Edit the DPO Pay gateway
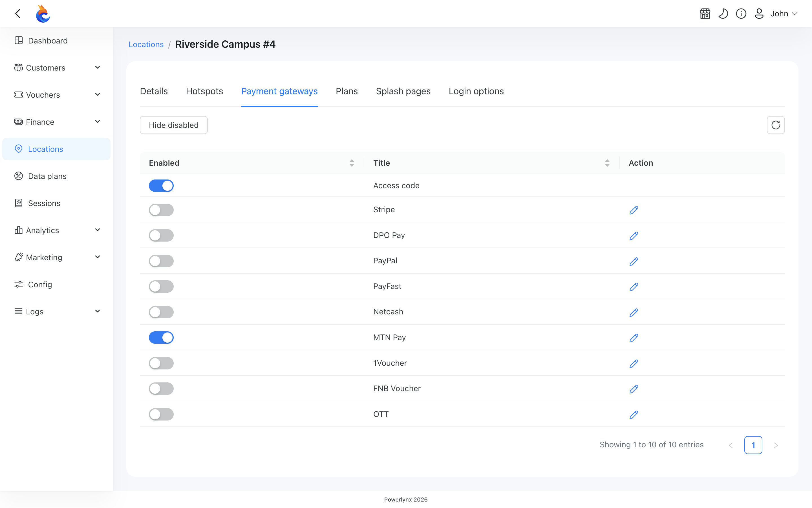The height and width of the screenshot is (508, 812). 634,236
